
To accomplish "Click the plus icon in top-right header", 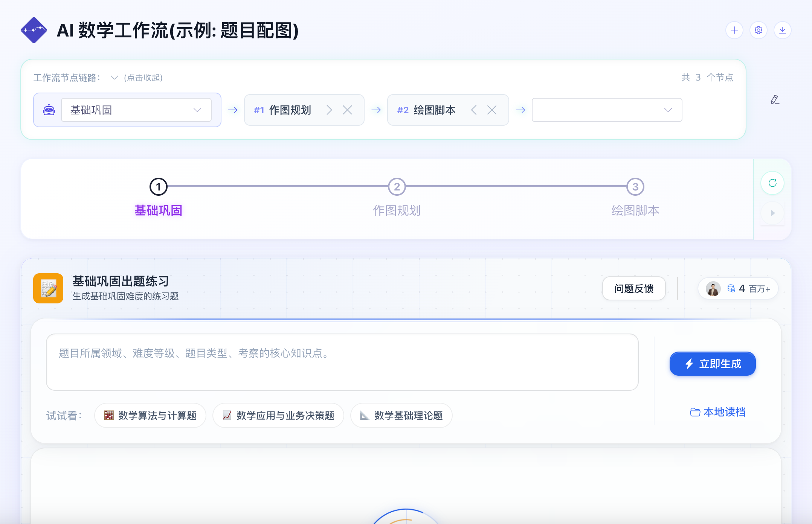I will click(x=734, y=30).
